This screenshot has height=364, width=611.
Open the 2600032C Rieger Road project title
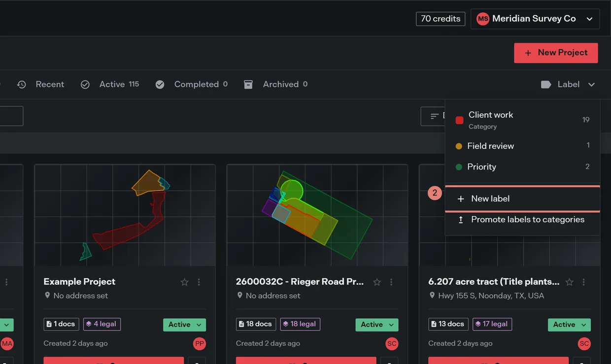(x=300, y=282)
